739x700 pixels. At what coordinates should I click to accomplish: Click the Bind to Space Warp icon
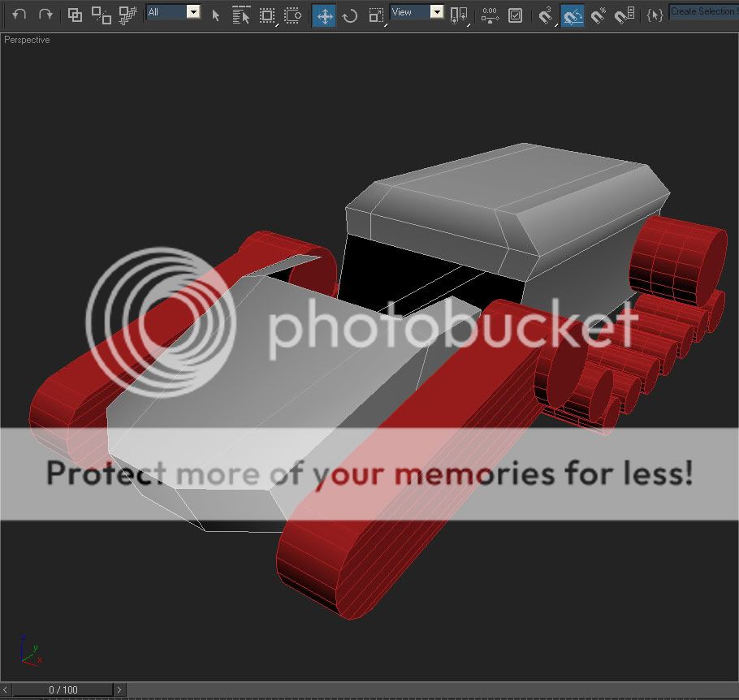point(127,15)
